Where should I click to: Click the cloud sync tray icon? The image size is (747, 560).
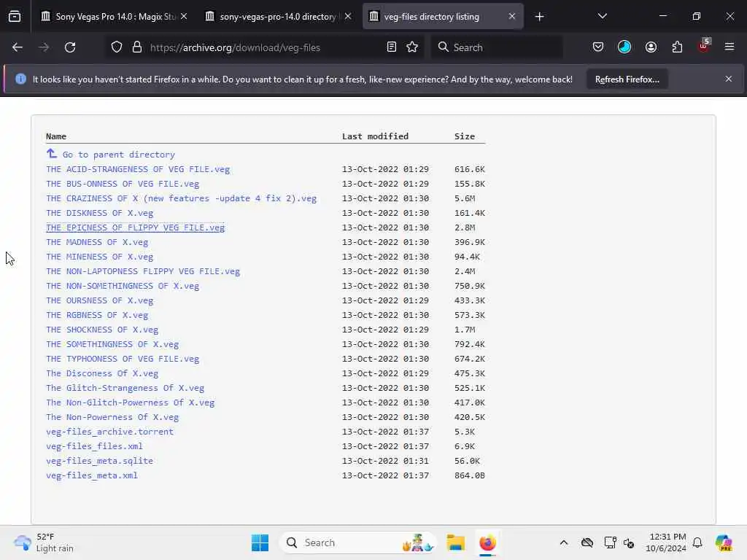pos(587,542)
